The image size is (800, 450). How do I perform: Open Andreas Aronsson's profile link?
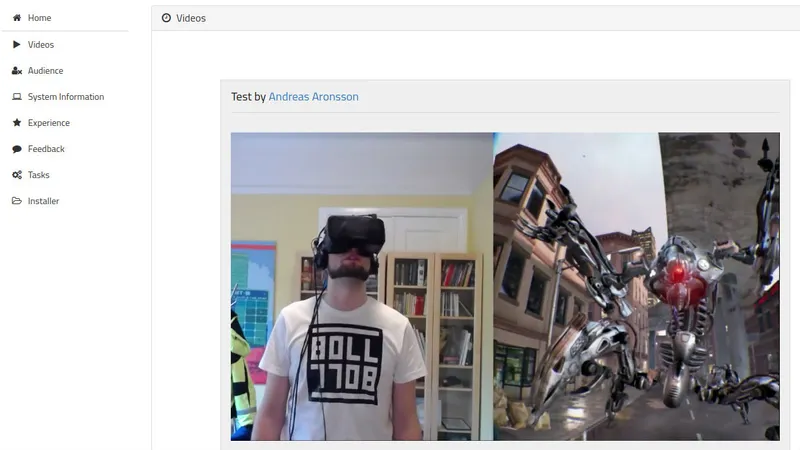pos(313,96)
